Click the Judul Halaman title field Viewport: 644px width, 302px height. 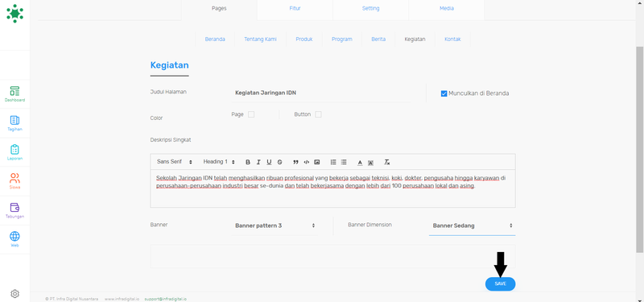(x=321, y=93)
